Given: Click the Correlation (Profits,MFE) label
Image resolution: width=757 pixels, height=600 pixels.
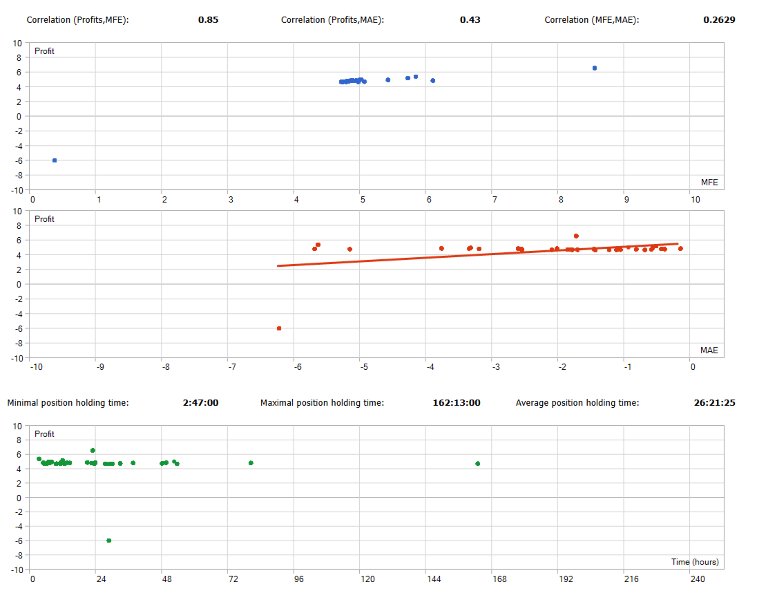Looking at the screenshot, I should click(77, 20).
